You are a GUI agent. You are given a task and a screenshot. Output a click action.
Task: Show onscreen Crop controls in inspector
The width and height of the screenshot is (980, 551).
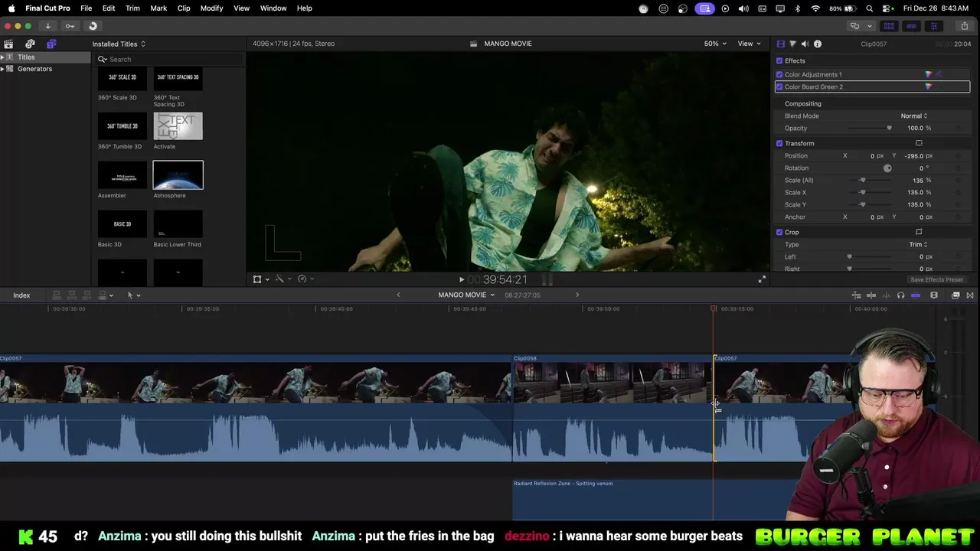919,232
